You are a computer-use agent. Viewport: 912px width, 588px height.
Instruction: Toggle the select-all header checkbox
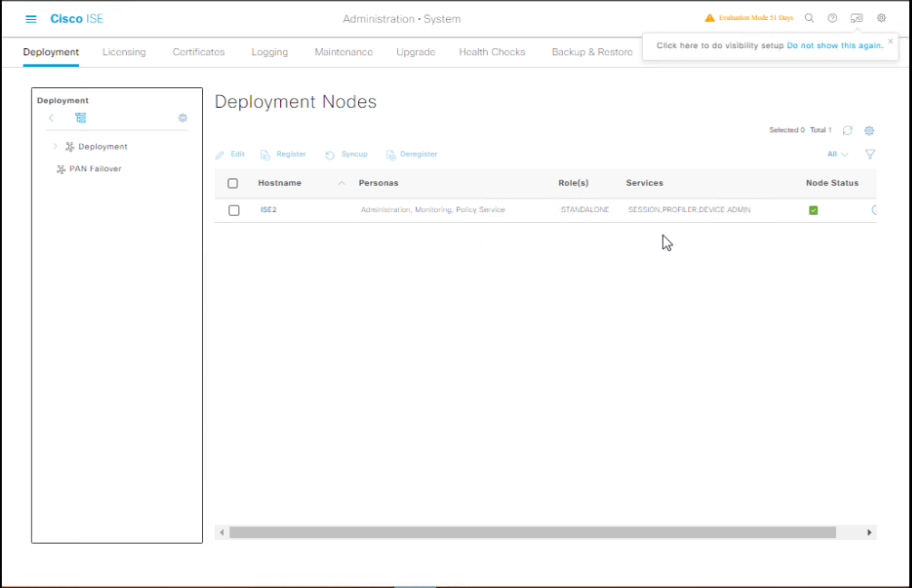click(233, 183)
